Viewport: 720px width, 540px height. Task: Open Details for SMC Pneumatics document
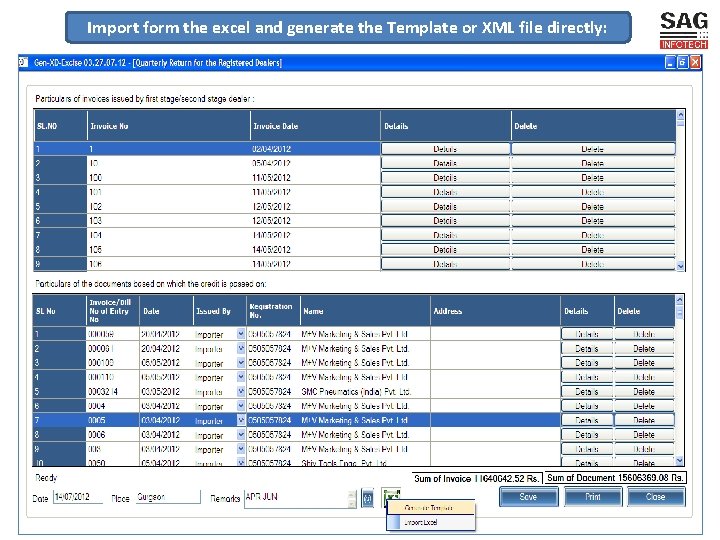[587, 392]
